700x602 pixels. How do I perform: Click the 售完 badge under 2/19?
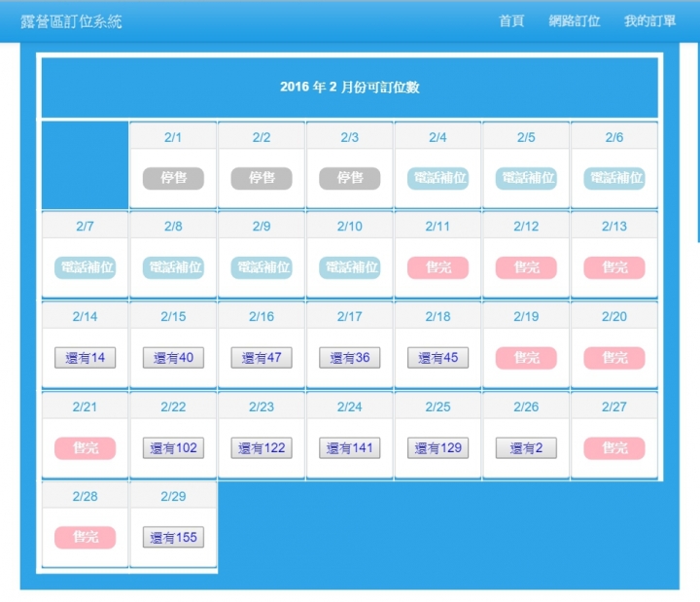pyautogui.click(x=526, y=358)
